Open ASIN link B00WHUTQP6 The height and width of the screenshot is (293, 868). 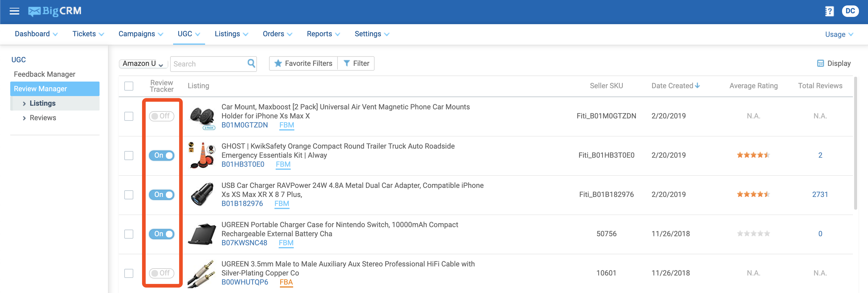[x=245, y=282]
